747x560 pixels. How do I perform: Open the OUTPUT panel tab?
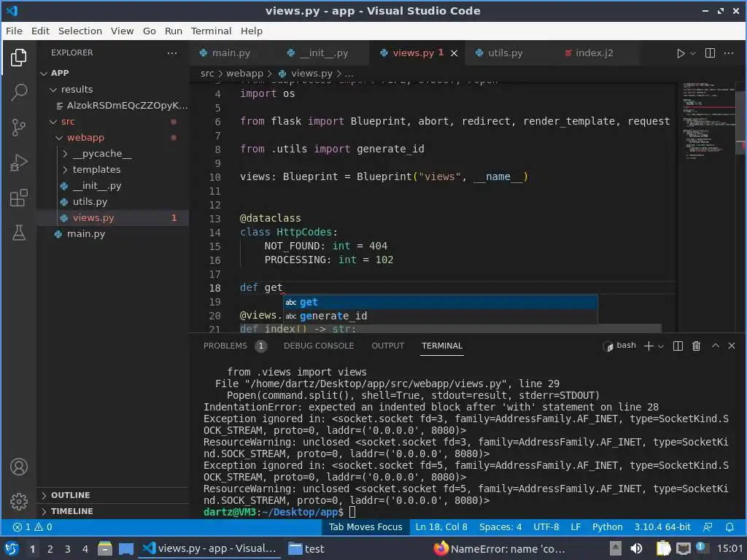[x=388, y=346]
